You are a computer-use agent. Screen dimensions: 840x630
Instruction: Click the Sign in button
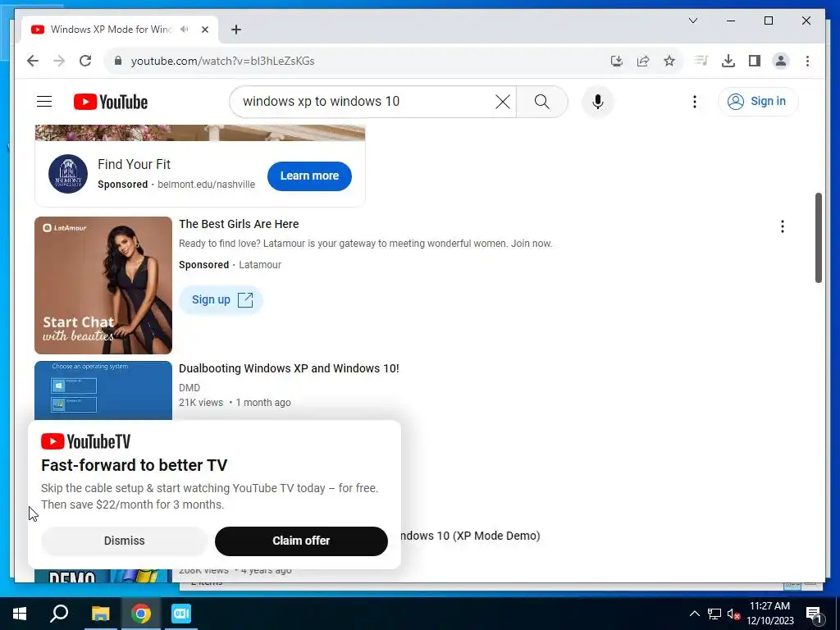758,101
